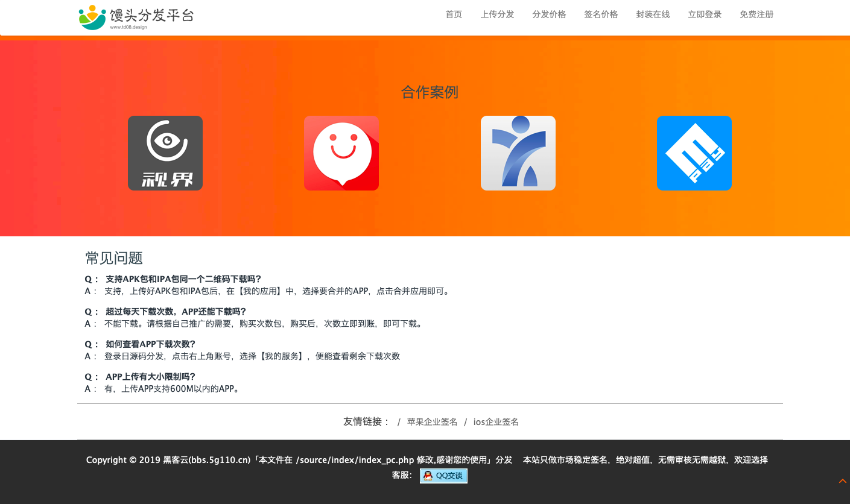Image resolution: width=850 pixels, height=504 pixels.
Task: Select the blue running figure app icon
Action: tap(518, 153)
